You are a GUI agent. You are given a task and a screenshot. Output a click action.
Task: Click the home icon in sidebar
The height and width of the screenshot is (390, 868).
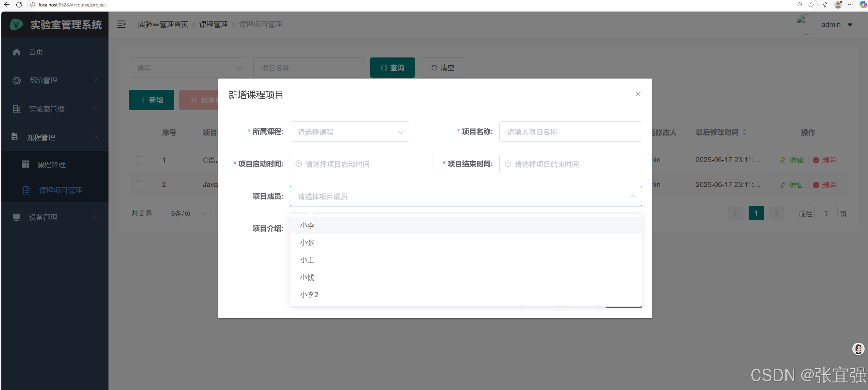[17, 52]
